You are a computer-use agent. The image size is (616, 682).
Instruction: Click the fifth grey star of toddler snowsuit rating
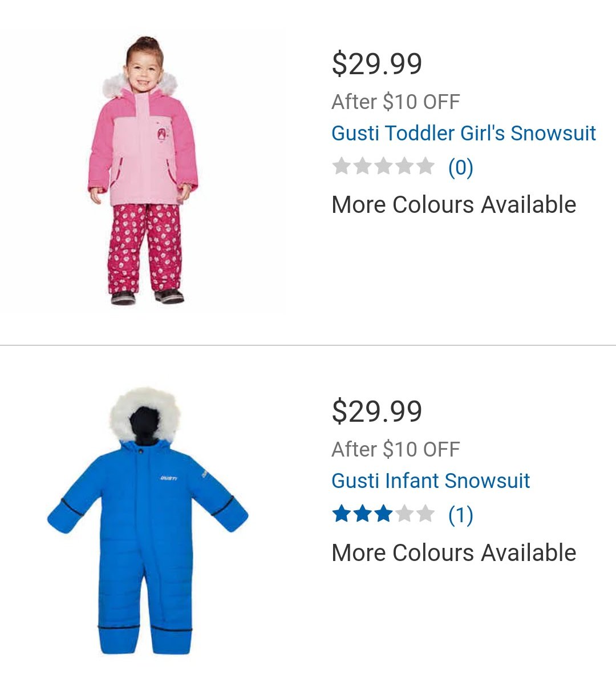425,166
